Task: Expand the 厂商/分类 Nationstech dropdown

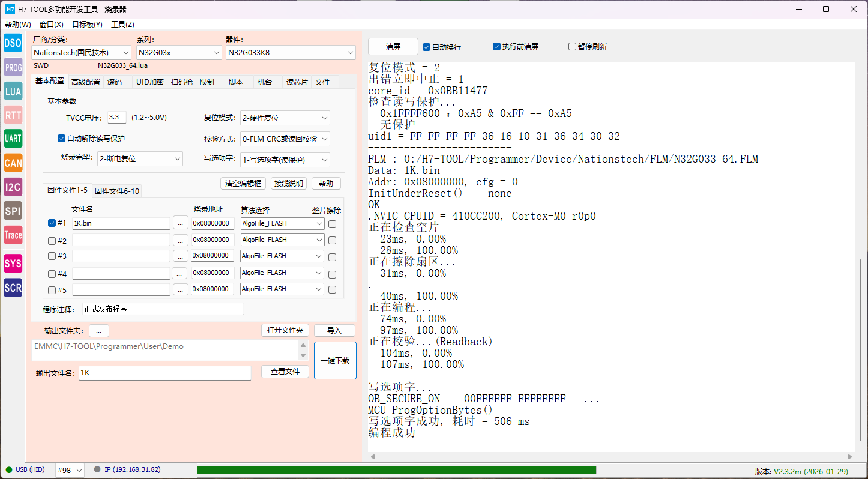Action: click(81, 53)
